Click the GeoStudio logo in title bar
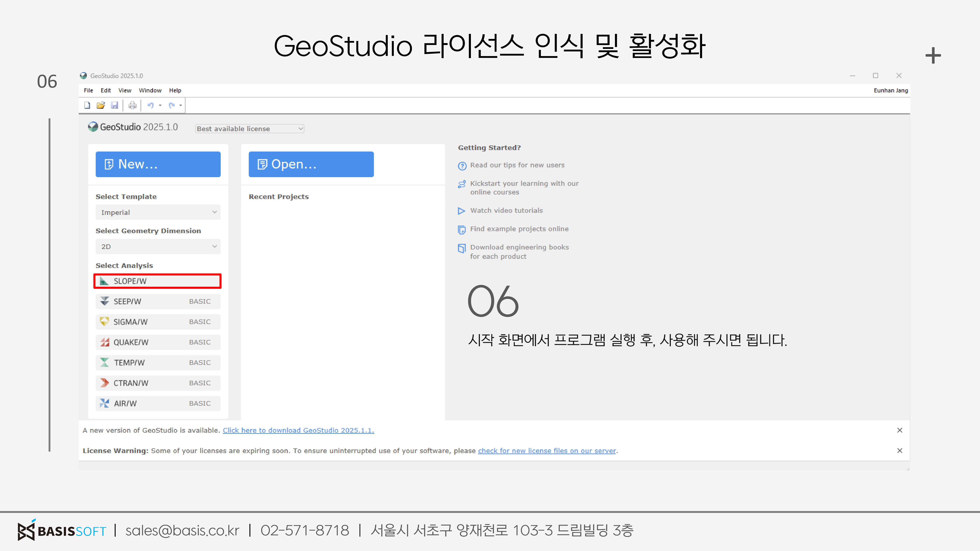The height and width of the screenshot is (551, 980). pos(83,76)
